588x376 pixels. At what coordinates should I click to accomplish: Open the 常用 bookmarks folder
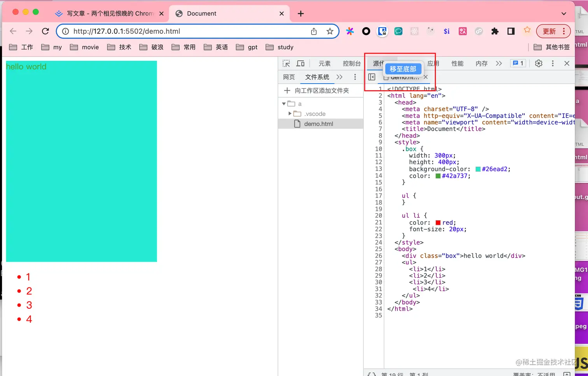pos(184,47)
